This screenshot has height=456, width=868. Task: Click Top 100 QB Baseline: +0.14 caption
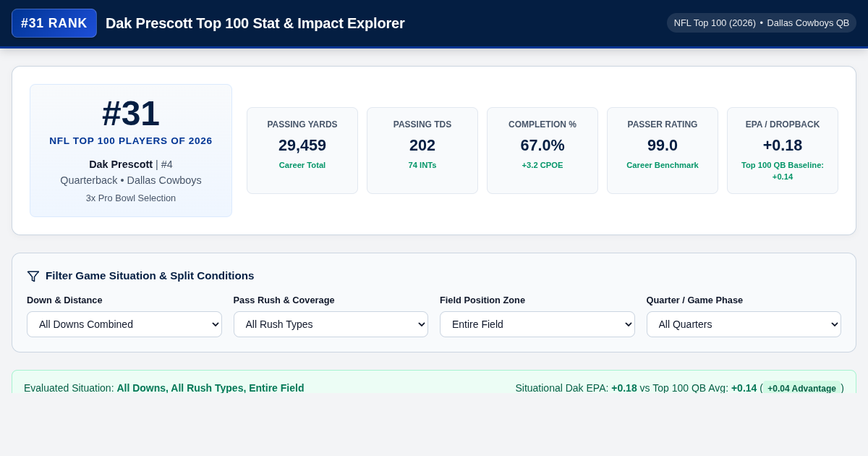point(783,171)
